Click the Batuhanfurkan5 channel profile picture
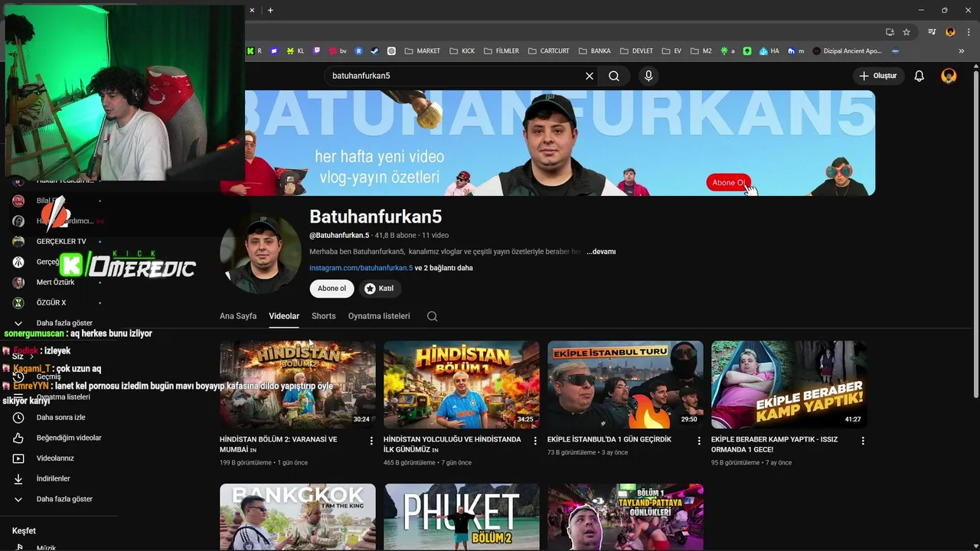 click(x=260, y=253)
